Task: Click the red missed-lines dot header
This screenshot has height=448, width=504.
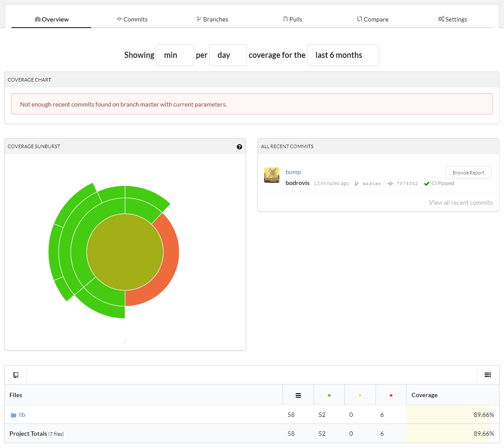Action: (391, 395)
